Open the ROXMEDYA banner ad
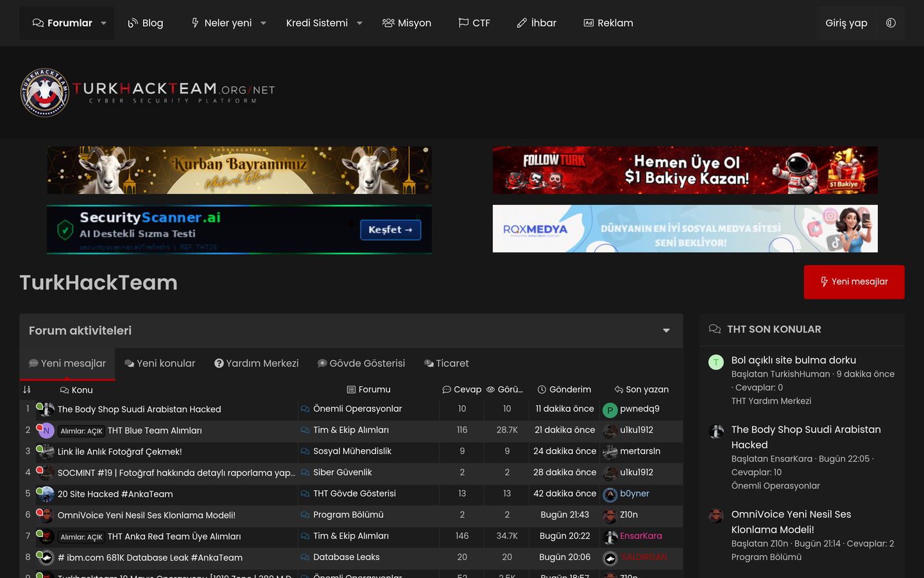The width and height of the screenshot is (924, 578). point(685,229)
